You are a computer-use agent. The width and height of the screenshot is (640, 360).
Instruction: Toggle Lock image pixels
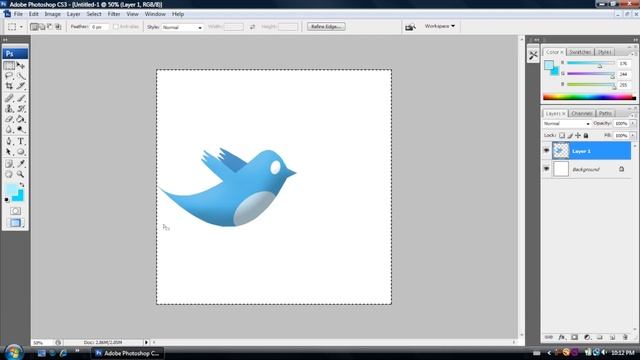570,135
